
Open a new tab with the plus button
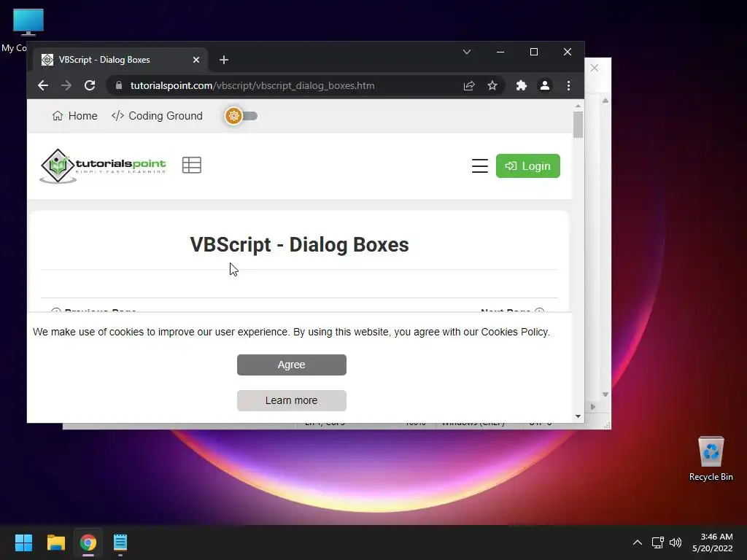coord(224,60)
